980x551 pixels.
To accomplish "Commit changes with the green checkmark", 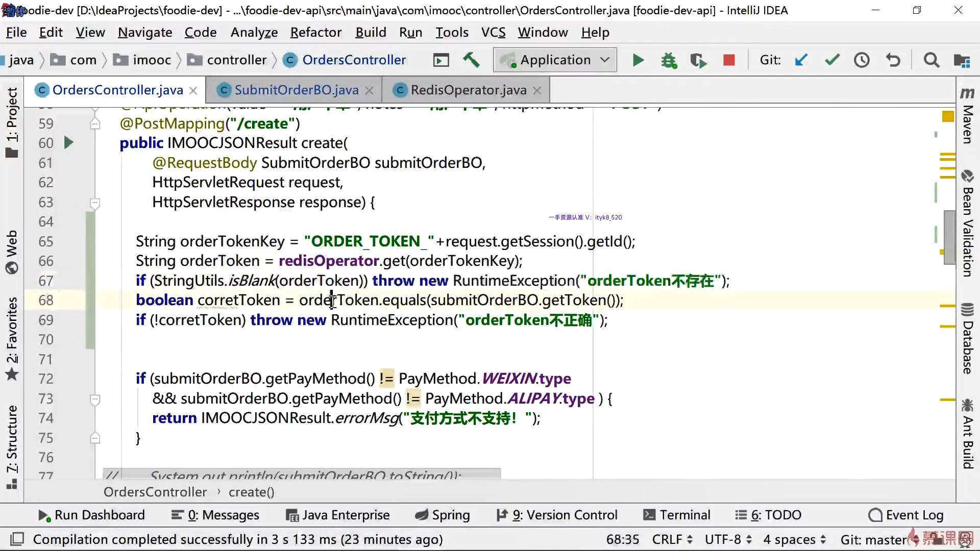I will point(832,60).
